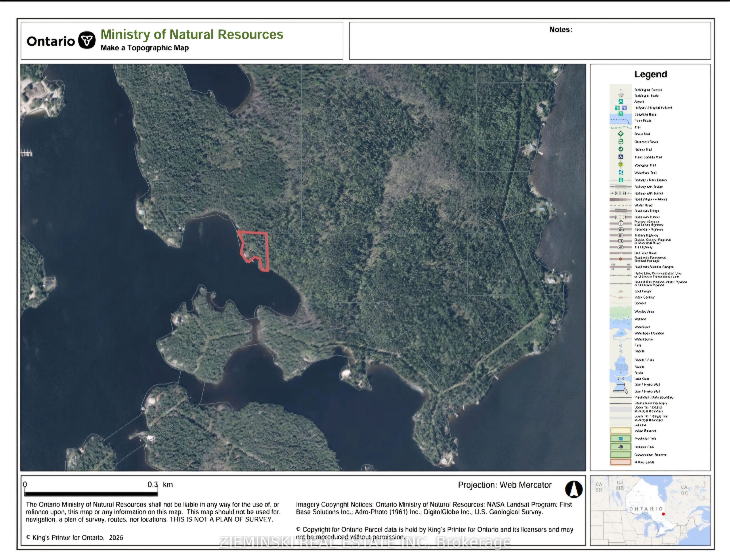Viewport: 730px width, 560px height.
Task: Click the National Park swatch with eye icon
Action: point(621,447)
